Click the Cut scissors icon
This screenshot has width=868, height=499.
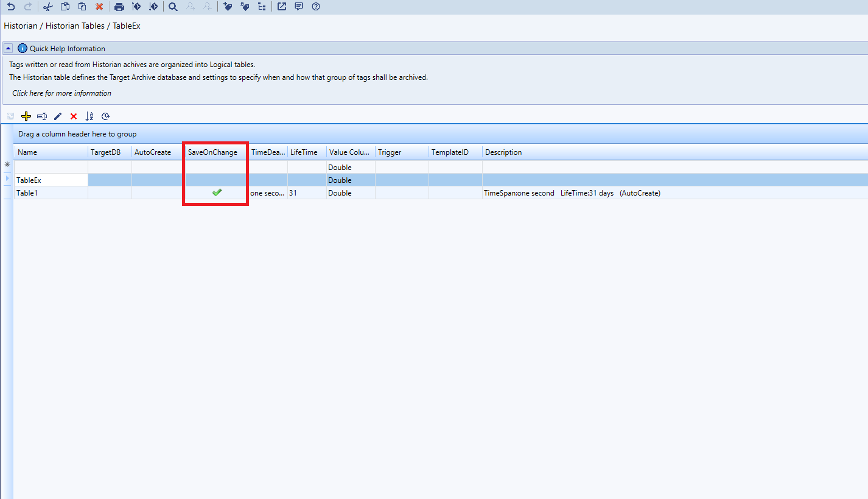point(47,7)
